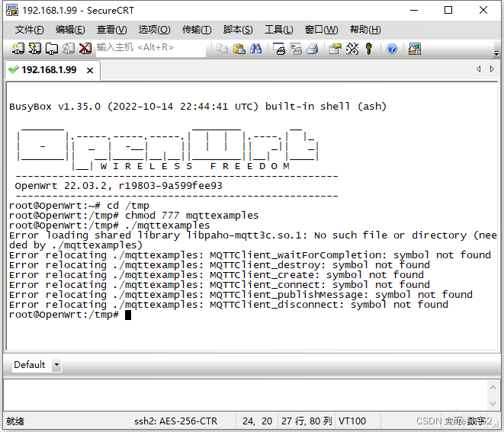Click the Copy toolbar icon
The height and width of the screenshot is (432, 504).
point(222,49)
